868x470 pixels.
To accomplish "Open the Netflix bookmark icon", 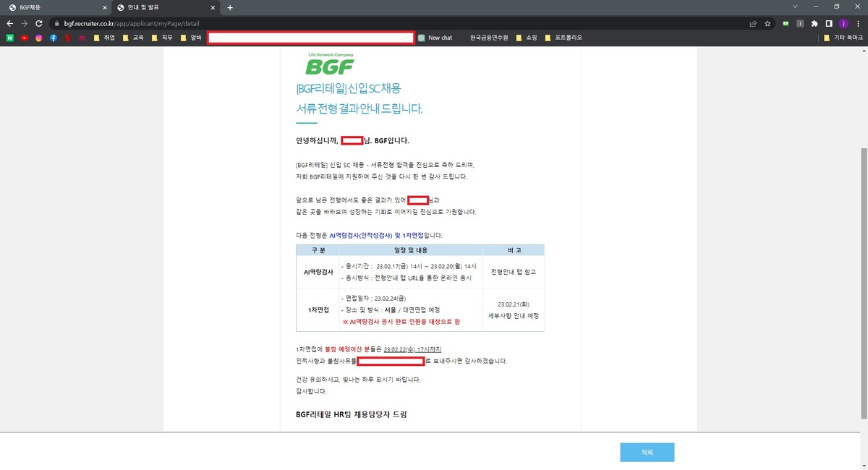I will (x=67, y=38).
